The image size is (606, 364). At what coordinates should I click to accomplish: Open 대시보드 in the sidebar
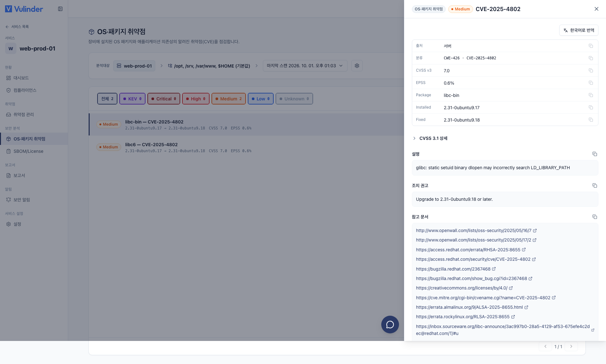[34, 78]
